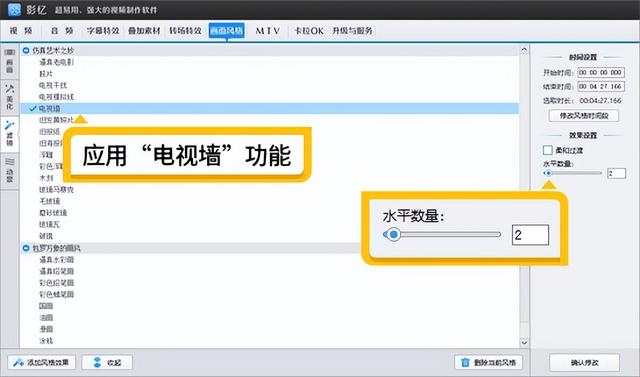Choose the 彩色铅笔画 style
The image size is (640, 377).
56,283
